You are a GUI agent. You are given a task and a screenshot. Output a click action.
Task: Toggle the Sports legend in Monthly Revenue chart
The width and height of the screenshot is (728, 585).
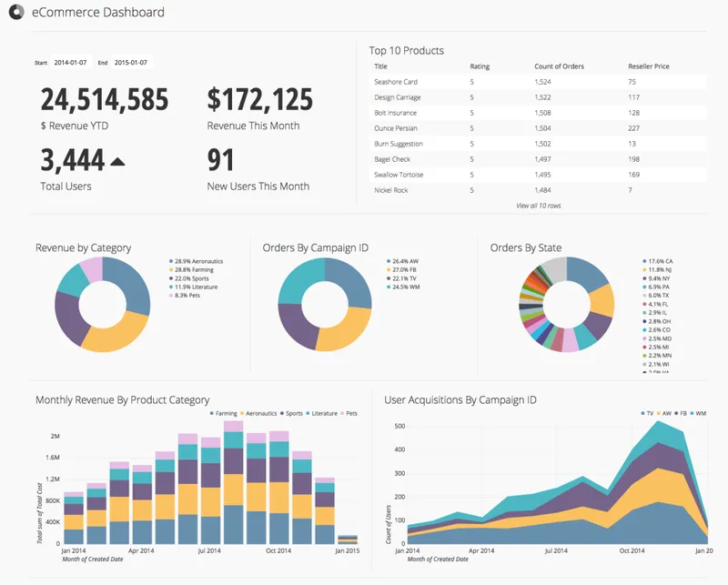pyautogui.click(x=291, y=413)
